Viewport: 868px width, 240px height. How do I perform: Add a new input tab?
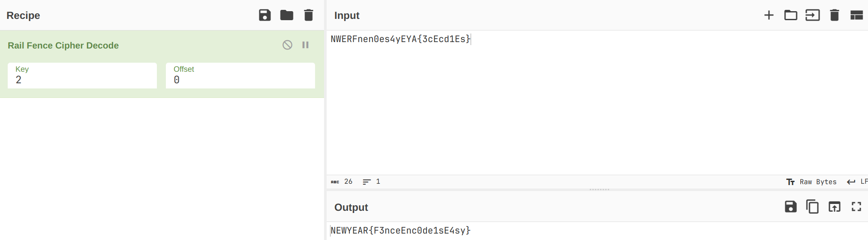[x=769, y=15]
